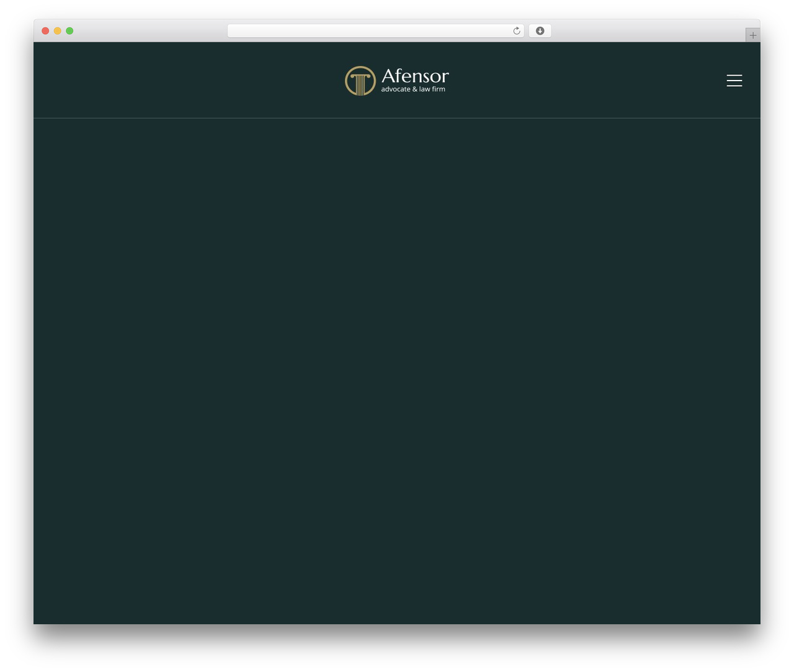The image size is (794, 672).
Task: Open the hamburger menu icon
Action: coord(734,81)
